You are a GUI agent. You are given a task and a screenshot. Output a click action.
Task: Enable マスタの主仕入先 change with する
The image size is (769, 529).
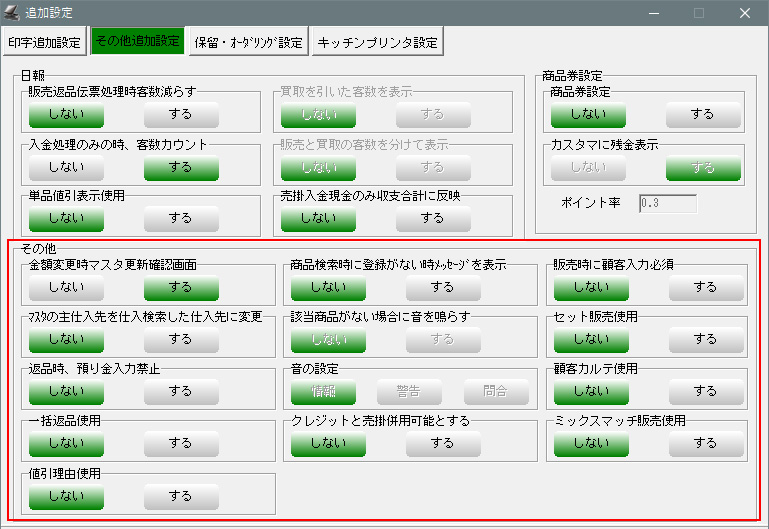[x=180, y=340]
